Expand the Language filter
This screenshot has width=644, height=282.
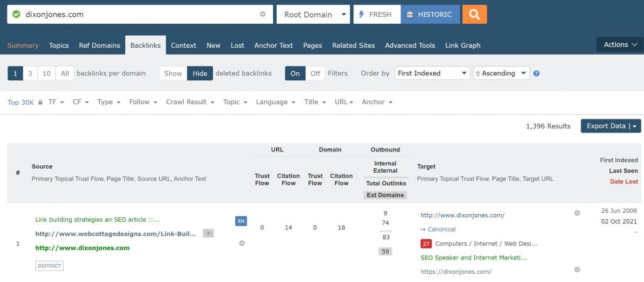pos(275,102)
